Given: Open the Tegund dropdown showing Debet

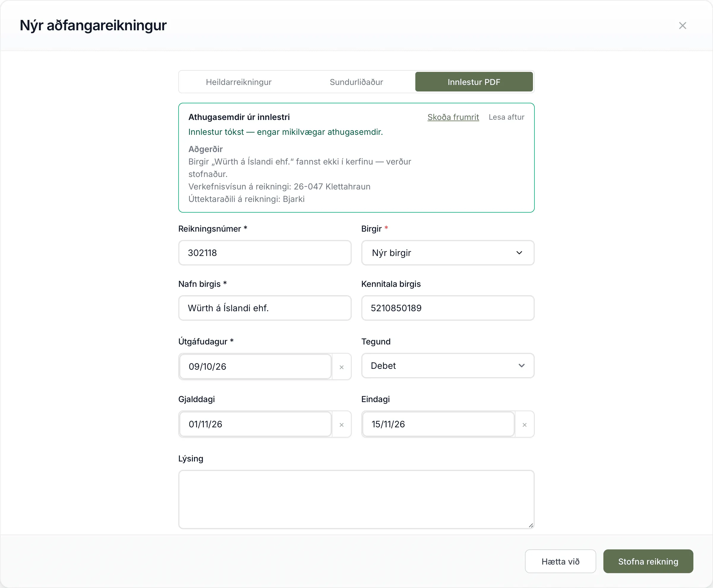Looking at the screenshot, I should point(448,366).
